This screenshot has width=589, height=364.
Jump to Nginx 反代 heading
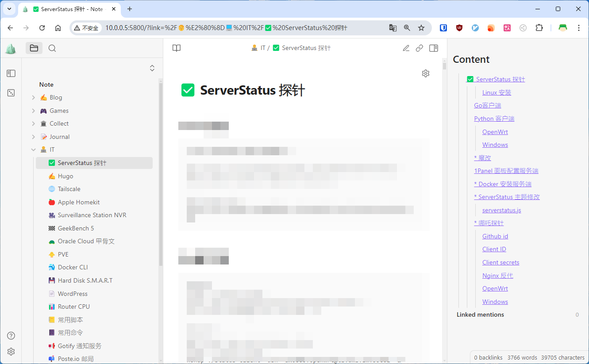[x=498, y=276]
